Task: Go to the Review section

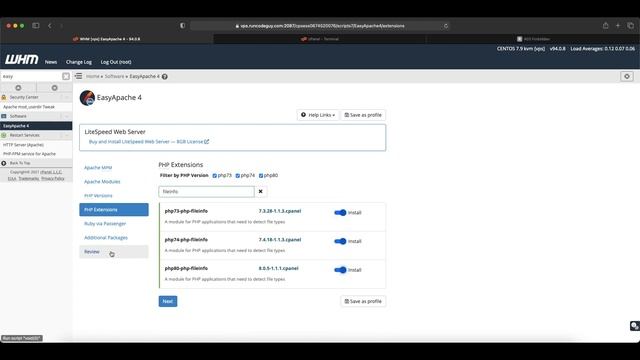Action: 114,252
